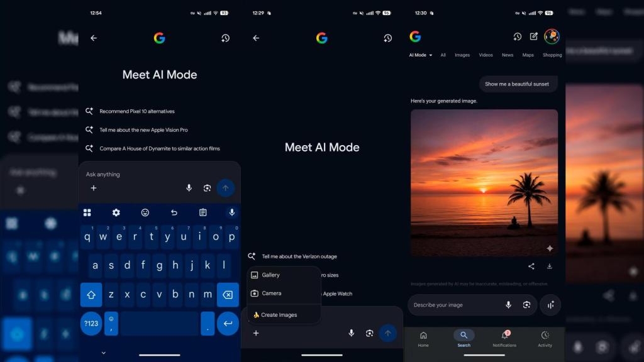
Task: Switch keyboard to ?123 symbols layout
Action: pos(91,323)
